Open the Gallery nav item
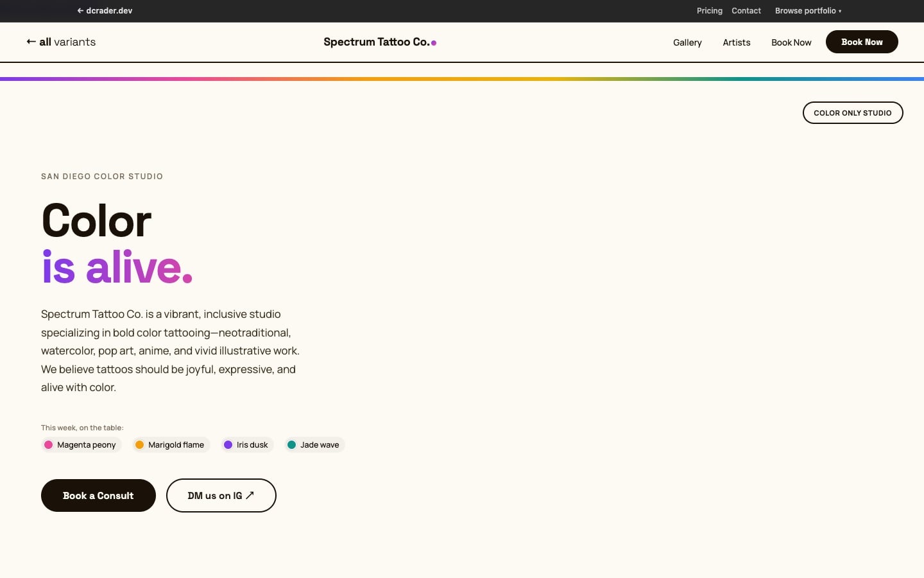 687,42
